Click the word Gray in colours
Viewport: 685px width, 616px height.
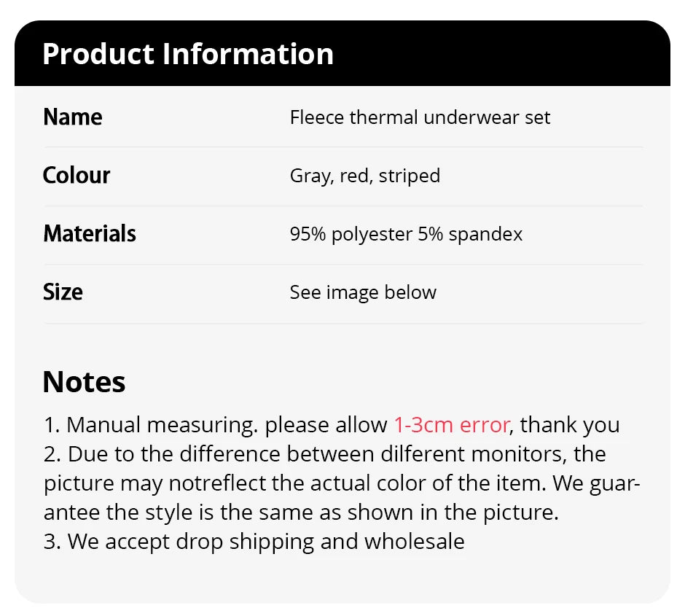point(310,176)
